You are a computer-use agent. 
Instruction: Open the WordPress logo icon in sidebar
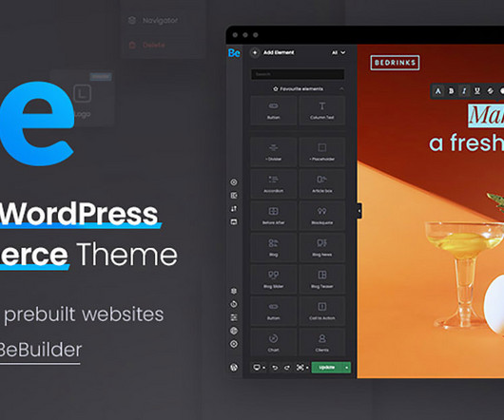click(234, 367)
